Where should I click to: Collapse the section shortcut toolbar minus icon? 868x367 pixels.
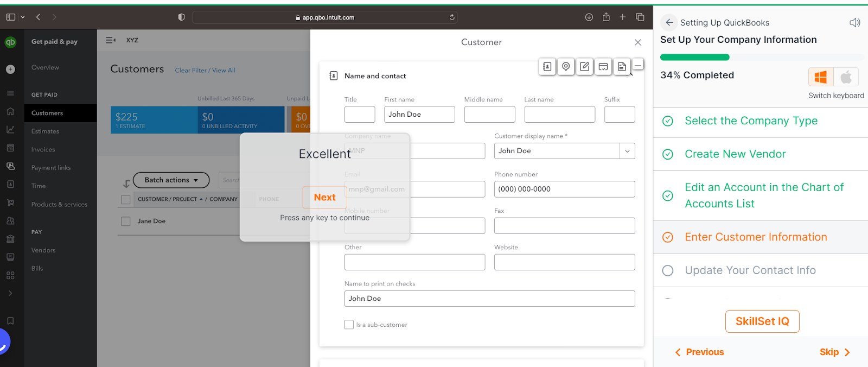[x=638, y=65]
